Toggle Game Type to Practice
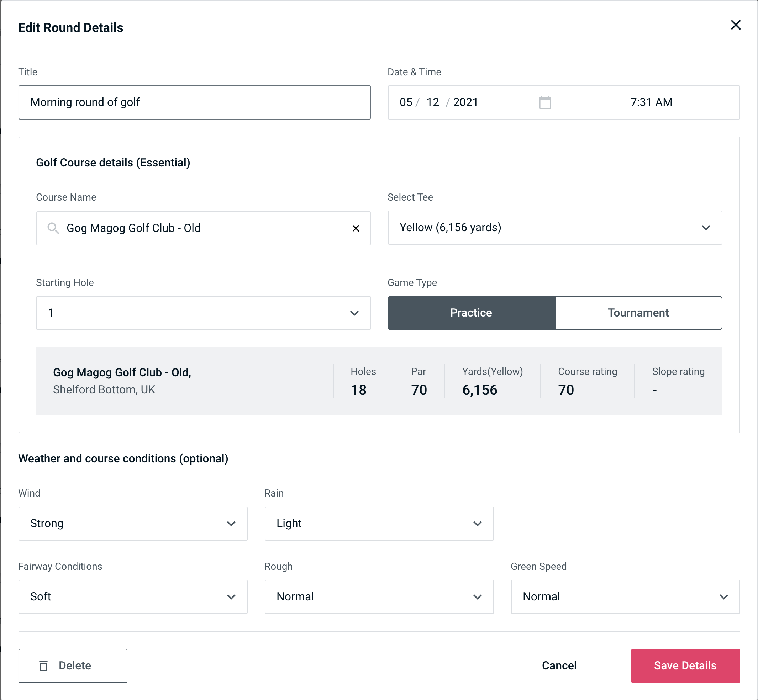 [472, 313]
